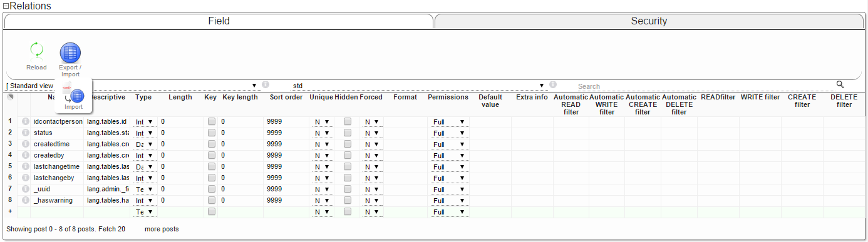
Task: Open Forced dropdown for _uuid row
Action: 373,189
